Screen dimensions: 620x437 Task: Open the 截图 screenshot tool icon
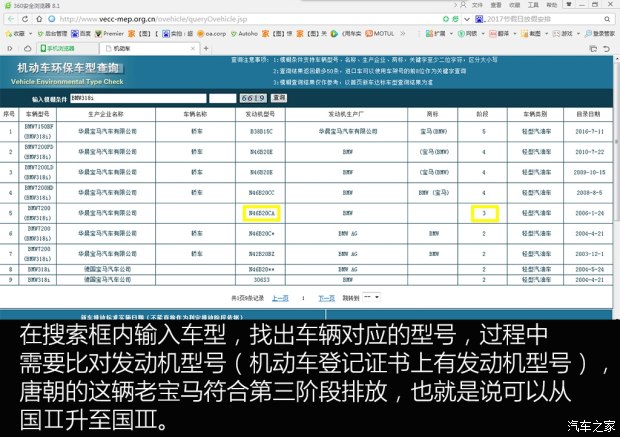pyautogui.click(x=531, y=34)
